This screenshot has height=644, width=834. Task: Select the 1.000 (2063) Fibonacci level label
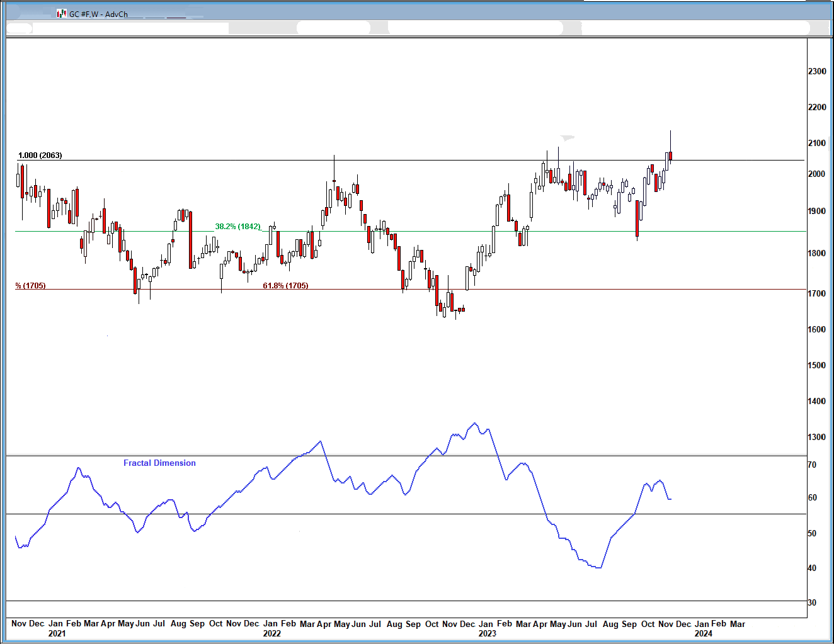coord(40,155)
